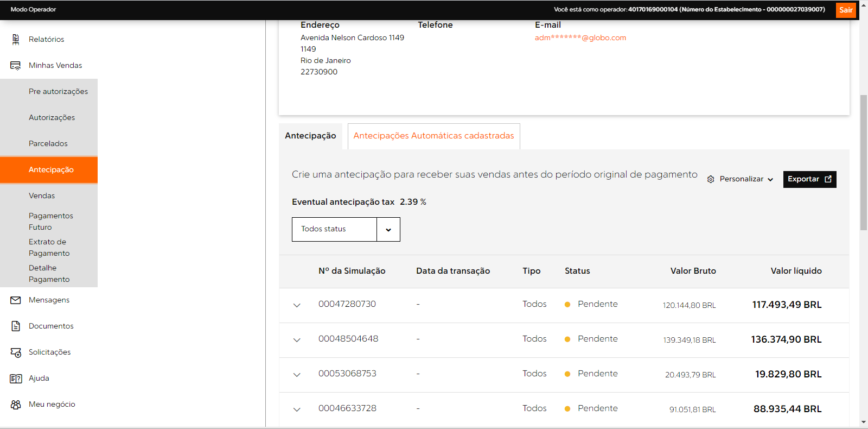Click the adm*******@globo.com email link
The width and height of the screenshot is (868, 429).
click(580, 37)
